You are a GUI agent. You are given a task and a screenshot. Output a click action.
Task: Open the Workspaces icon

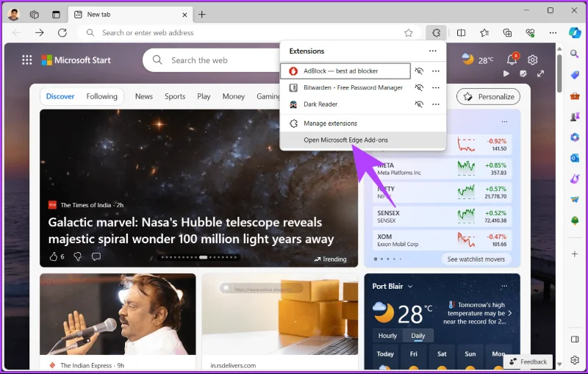pyautogui.click(x=34, y=15)
